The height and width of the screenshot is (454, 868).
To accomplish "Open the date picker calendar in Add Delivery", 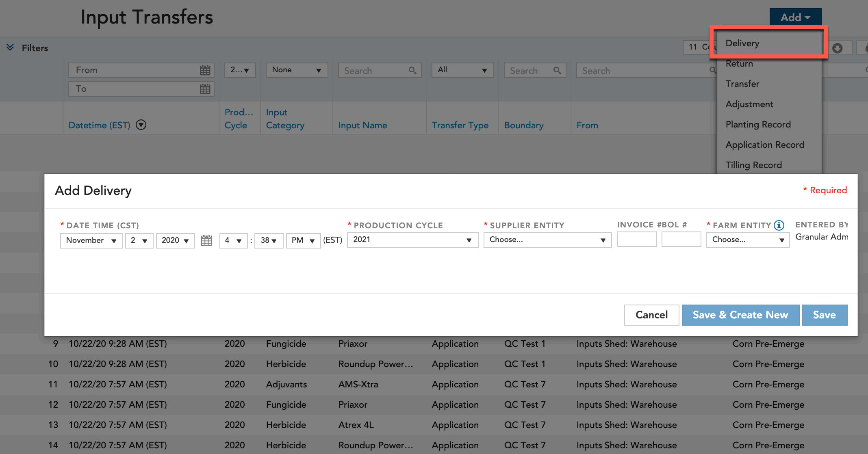I will click(x=206, y=240).
